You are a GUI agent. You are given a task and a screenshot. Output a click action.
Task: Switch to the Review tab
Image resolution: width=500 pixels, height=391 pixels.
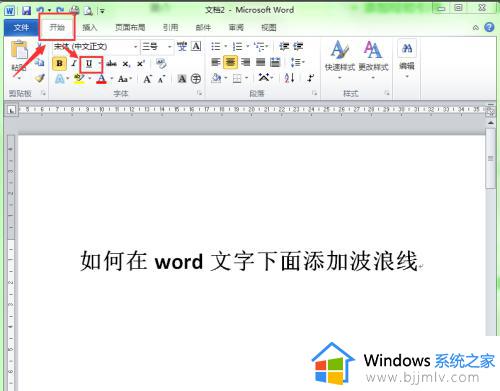click(x=236, y=27)
